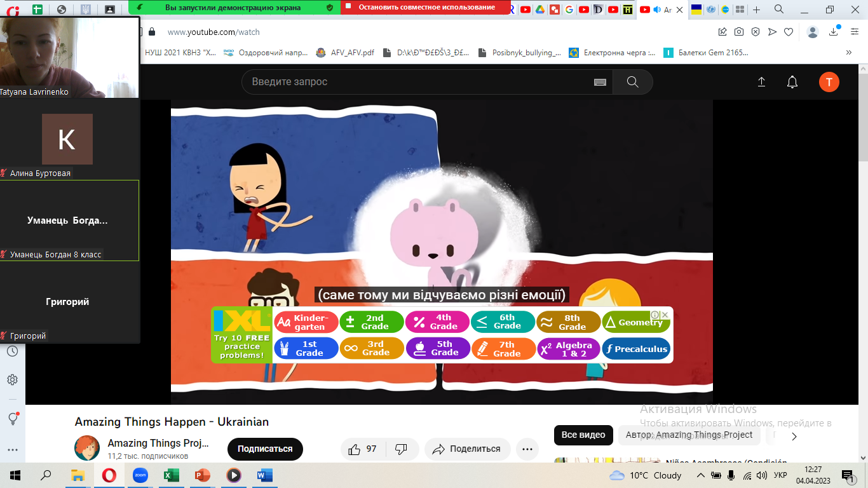Open Opera easy setup sliders icon
This screenshot has width=868, height=488.
[855, 32]
